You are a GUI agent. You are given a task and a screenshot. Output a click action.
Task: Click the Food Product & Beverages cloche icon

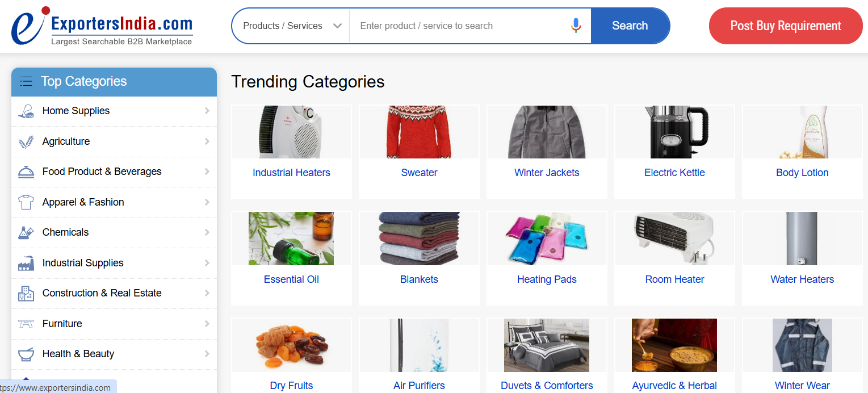pyautogui.click(x=26, y=172)
